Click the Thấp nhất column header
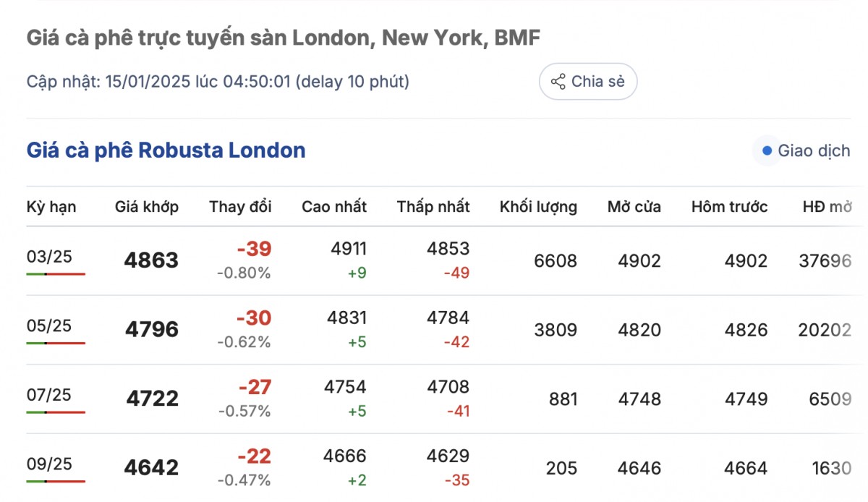The image size is (868, 502). click(x=433, y=207)
